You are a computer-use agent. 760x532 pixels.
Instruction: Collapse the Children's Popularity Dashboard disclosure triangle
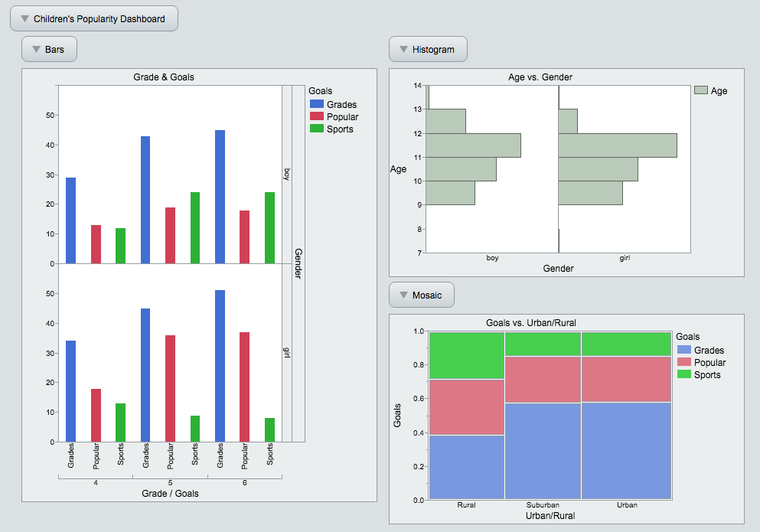[x=24, y=18]
